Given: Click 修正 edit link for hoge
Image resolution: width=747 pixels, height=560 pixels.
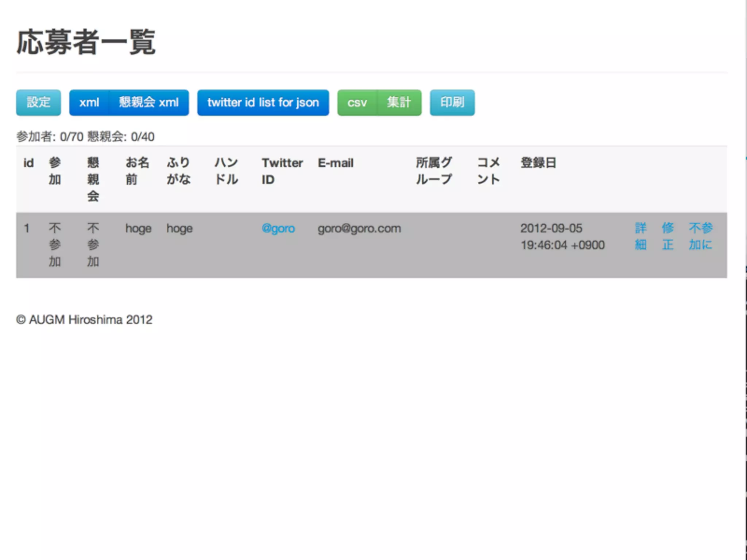Looking at the screenshot, I should [668, 236].
